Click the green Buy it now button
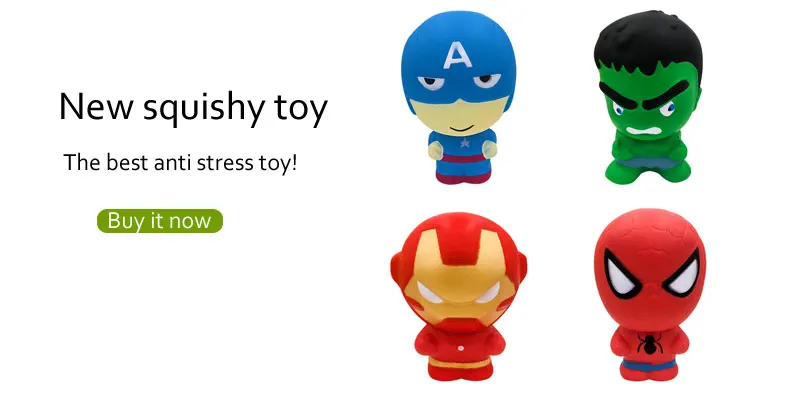The width and height of the screenshot is (800, 400). tap(160, 221)
